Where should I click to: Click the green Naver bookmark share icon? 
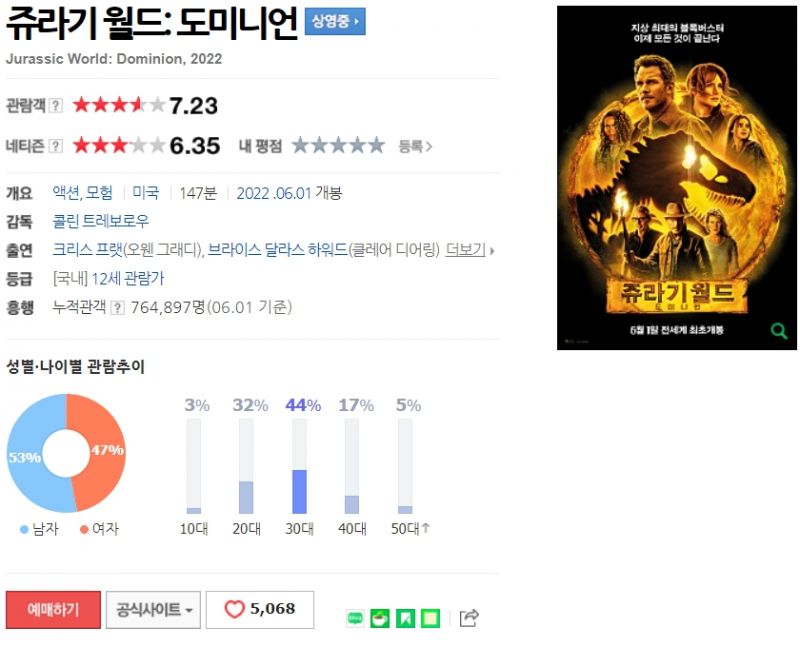point(406,618)
